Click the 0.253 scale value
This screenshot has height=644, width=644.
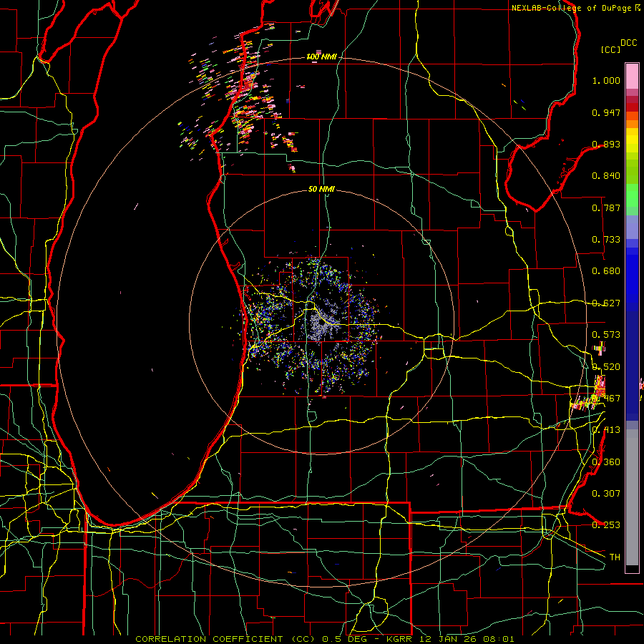point(606,525)
